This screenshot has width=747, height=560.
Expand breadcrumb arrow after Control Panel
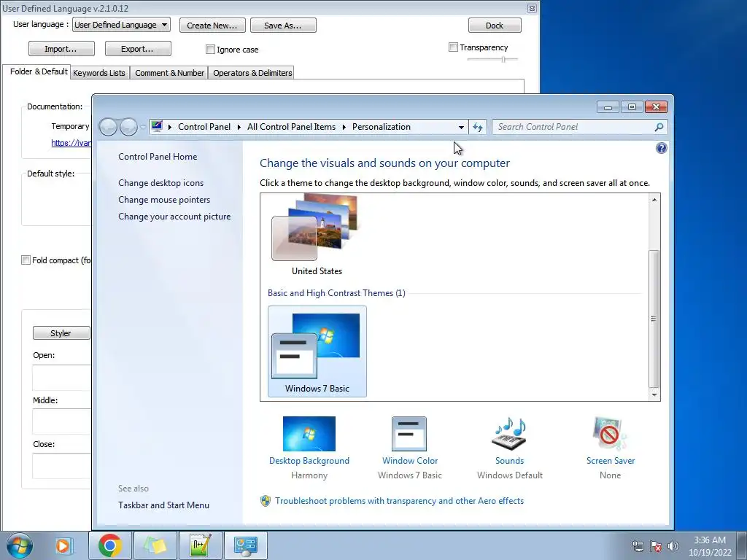click(239, 127)
